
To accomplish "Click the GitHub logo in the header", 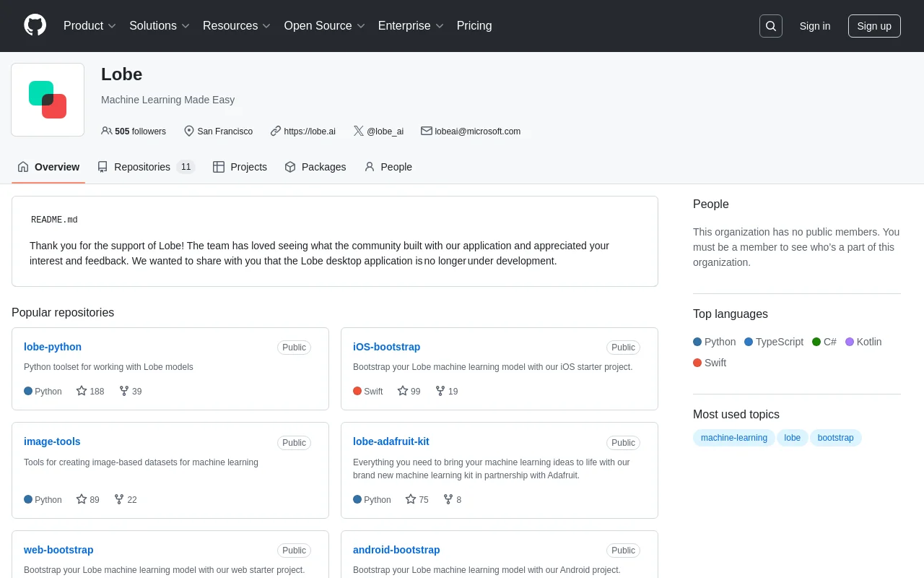I will pos(35,25).
